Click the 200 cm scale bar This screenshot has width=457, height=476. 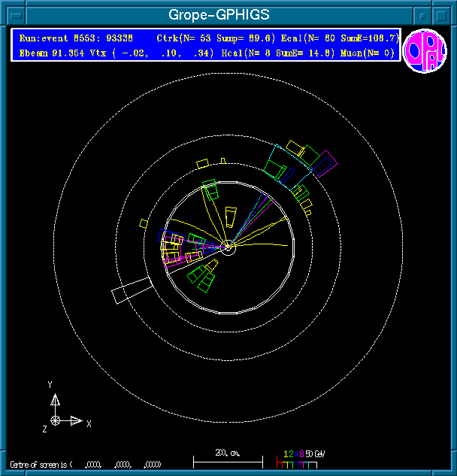228,459
